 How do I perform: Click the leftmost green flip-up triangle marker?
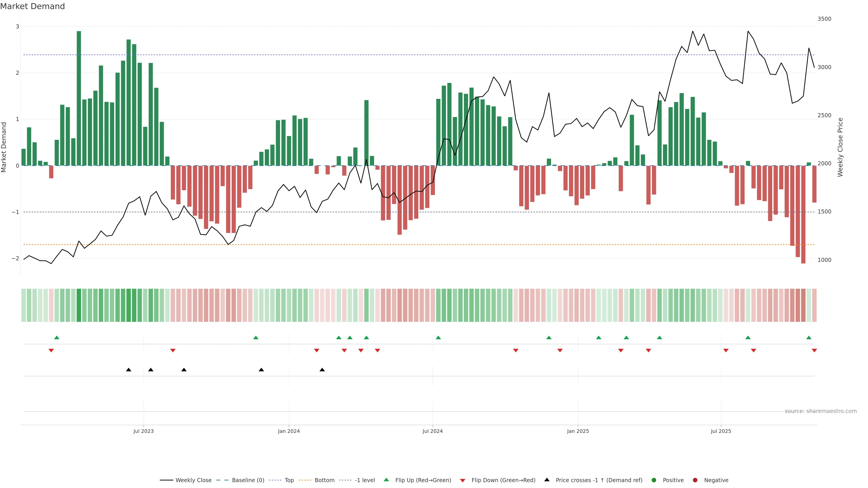(x=57, y=338)
